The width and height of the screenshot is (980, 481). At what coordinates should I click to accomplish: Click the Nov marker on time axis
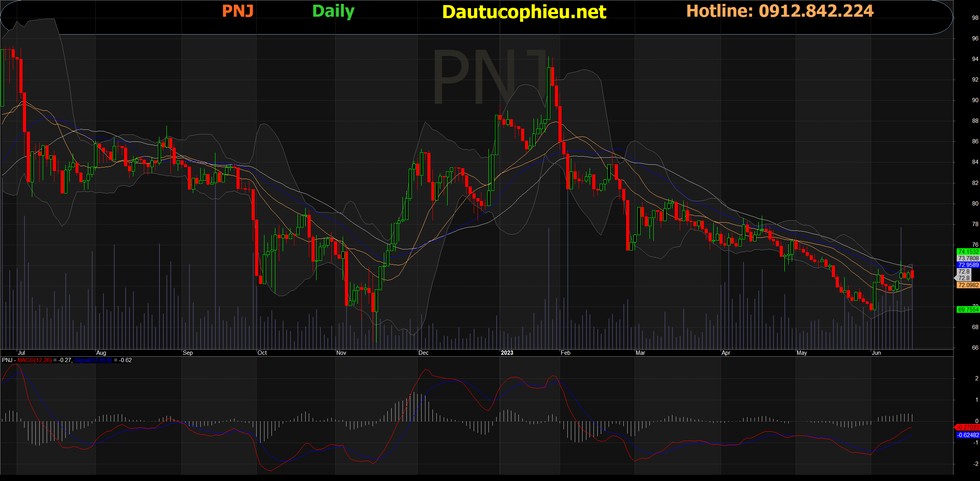tap(341, 353)
